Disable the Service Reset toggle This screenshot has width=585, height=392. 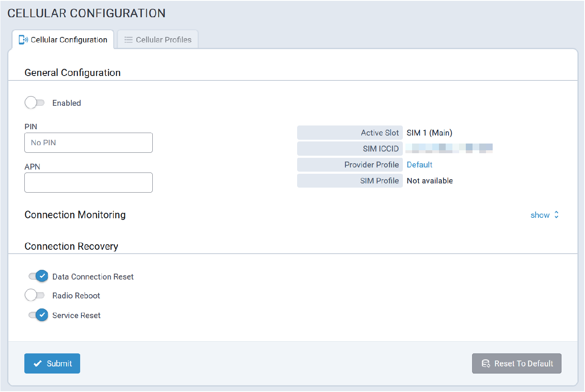38,315
